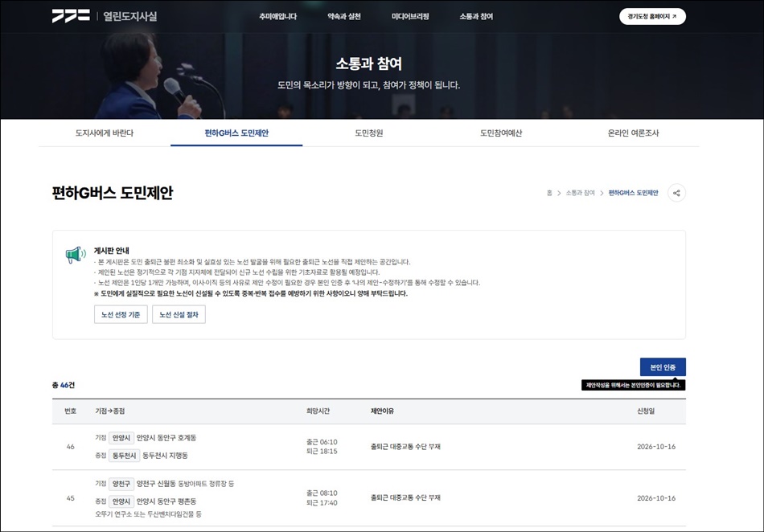Click the 본인인증 필요 tooltip message
This screenshot has width=764, height=532.
click(x=633, y=385)
